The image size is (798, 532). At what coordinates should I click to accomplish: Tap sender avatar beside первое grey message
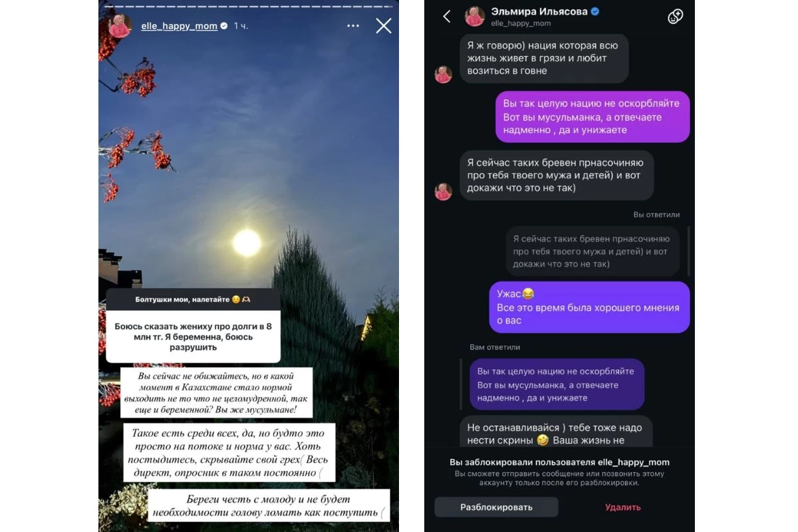(443, 74)
